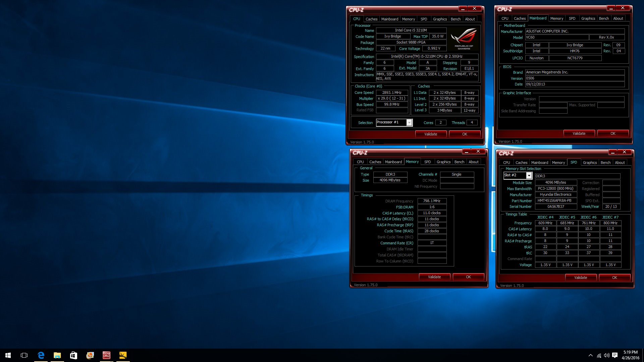
Task: Click the HMT451S6AFR8A-PB part number field
Action: (x=556, y=200)
